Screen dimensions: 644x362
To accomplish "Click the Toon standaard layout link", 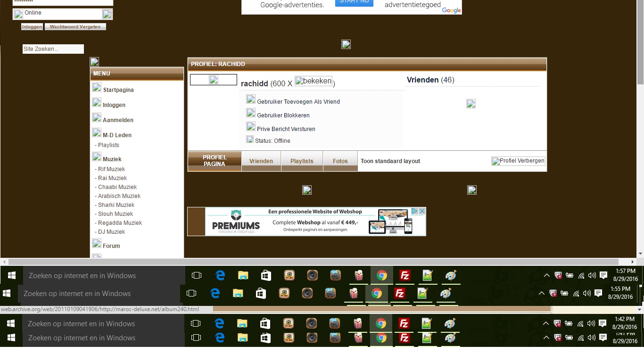I will [x=390, y=161].
